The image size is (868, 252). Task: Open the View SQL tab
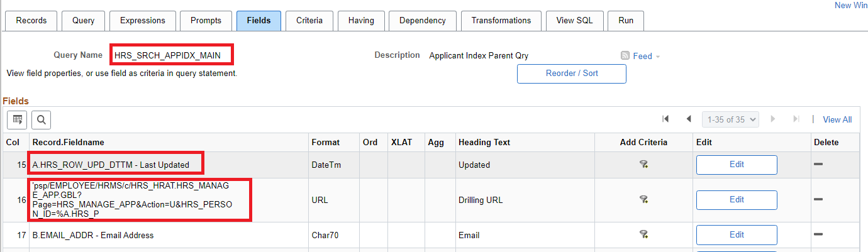pyautogui.click(x=574, y=20)
